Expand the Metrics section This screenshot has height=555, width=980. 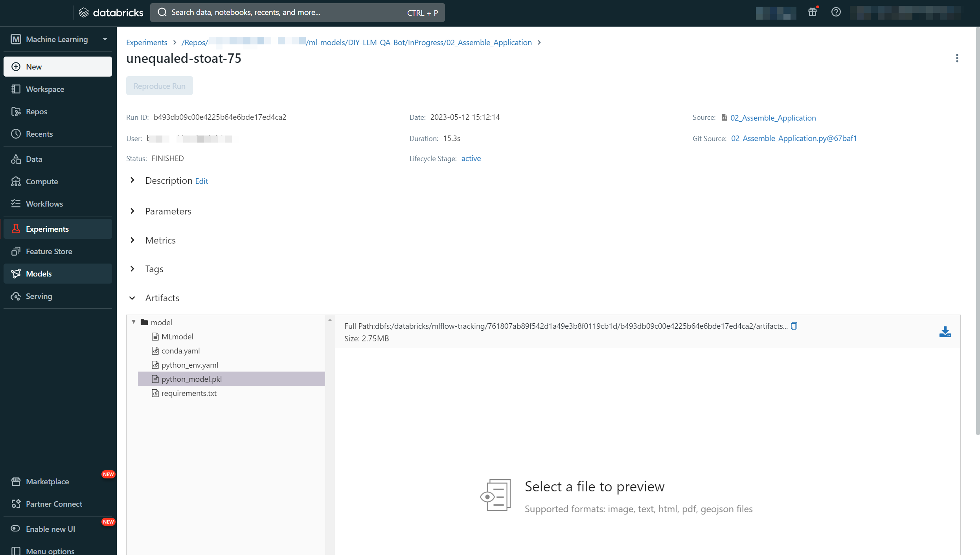132,240
